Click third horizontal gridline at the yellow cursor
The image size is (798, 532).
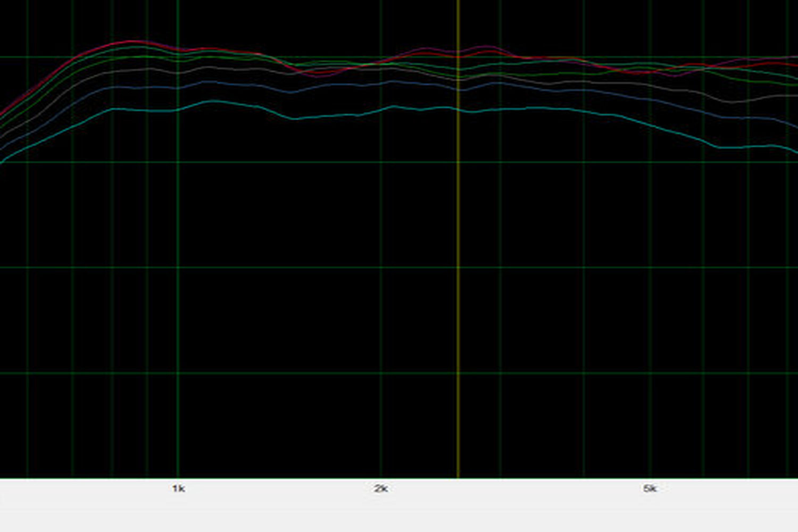point(458,268)
